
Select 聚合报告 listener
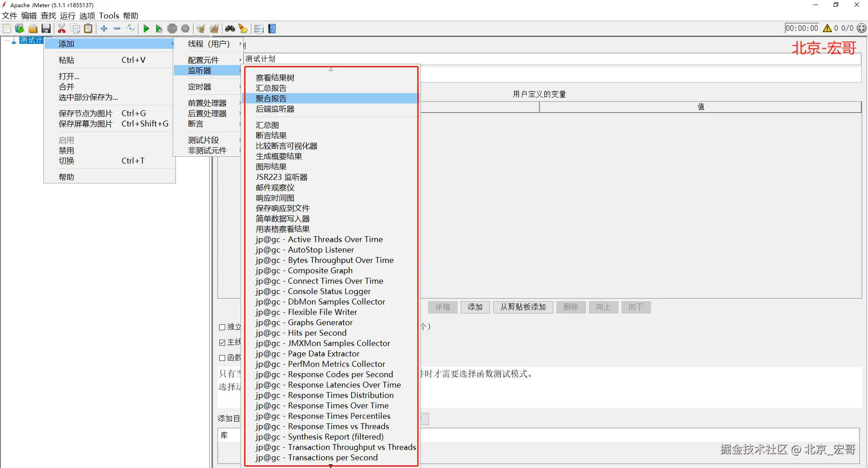330,98
